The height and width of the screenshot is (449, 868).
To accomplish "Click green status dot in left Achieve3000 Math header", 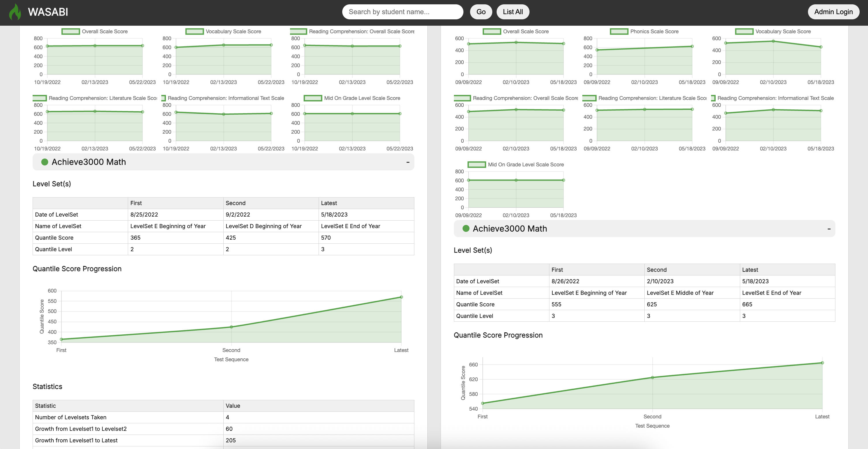I will pyautogui.click(x=44, y=162).
